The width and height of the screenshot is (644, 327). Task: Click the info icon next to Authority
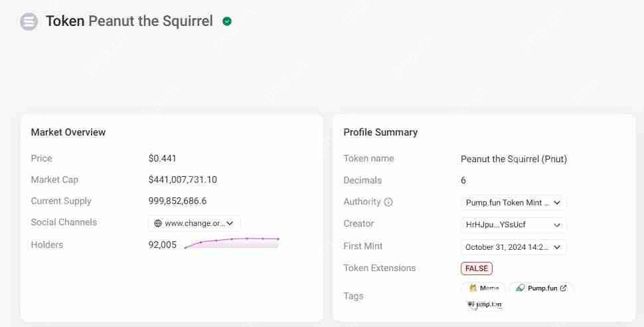pyautogui.click(x=388, y=202)
